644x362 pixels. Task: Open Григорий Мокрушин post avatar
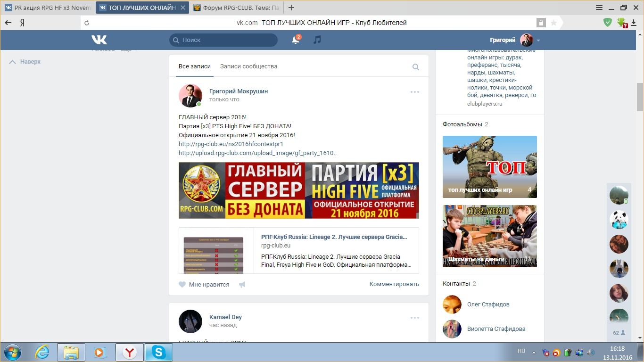190,96
